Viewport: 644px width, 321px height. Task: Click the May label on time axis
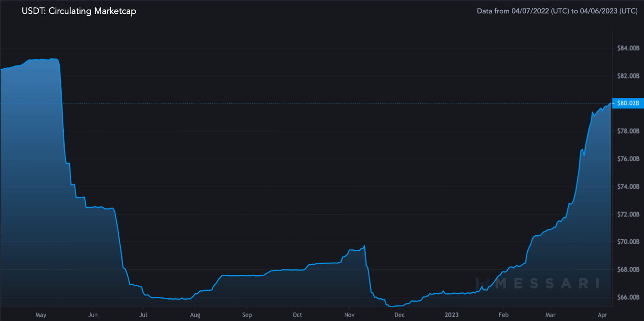click(41, 315)
